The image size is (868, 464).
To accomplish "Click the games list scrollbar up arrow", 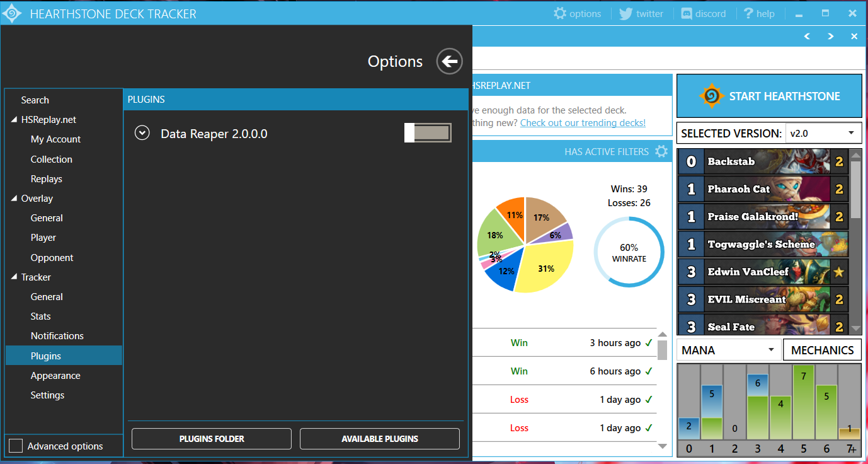I will [662, 335].
